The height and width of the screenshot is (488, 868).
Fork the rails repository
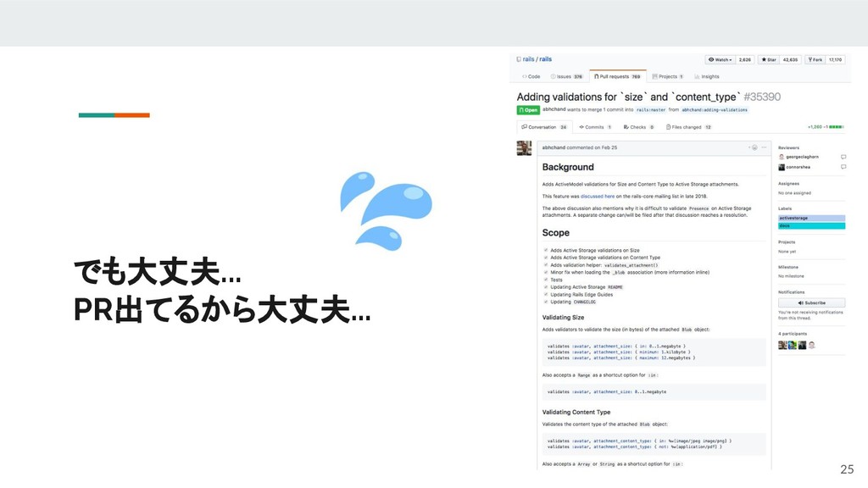pyautogui.click(x=815, y=60)
